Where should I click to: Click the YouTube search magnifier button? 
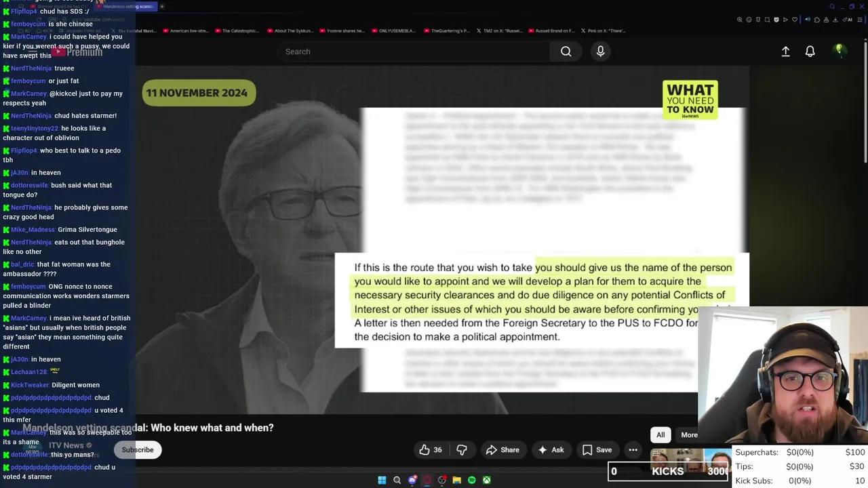point(566,52)
